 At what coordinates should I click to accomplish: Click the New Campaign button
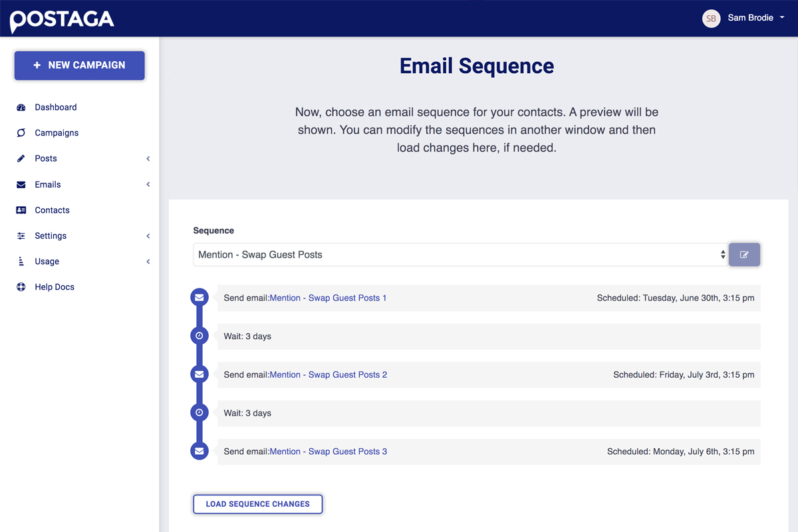(80, 65)
